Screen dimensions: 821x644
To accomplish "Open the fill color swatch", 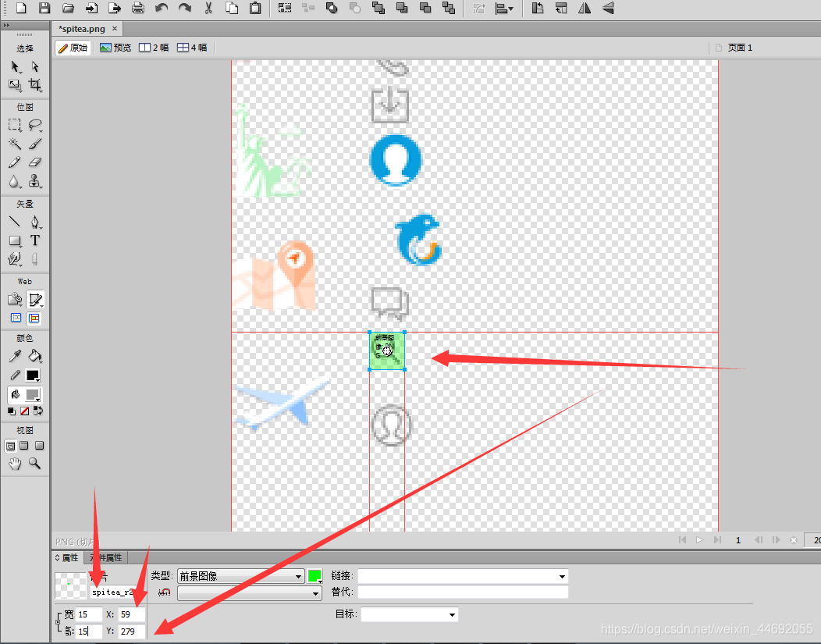I will (33, 394).
